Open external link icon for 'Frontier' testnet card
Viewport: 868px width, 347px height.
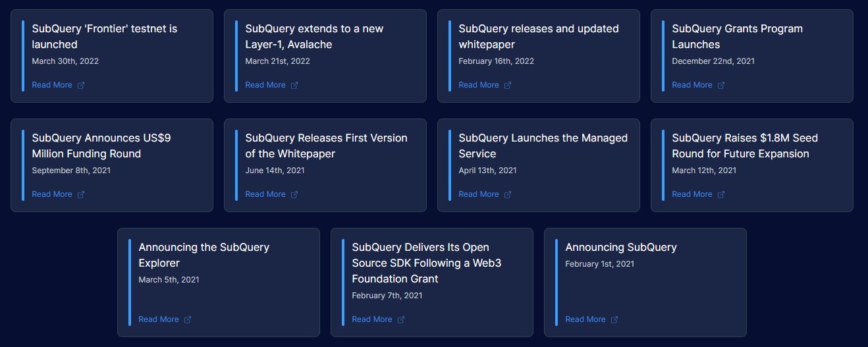point(81,85)
